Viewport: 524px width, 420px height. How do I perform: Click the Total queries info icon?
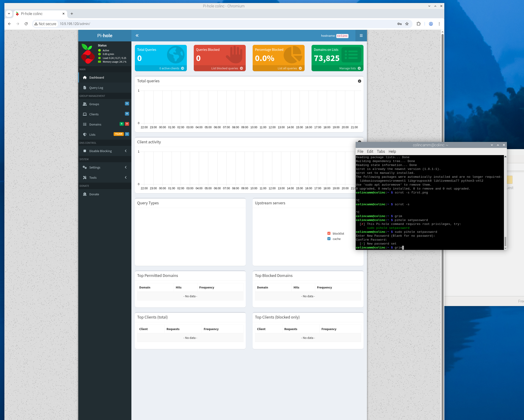click(x=360, y=81)
